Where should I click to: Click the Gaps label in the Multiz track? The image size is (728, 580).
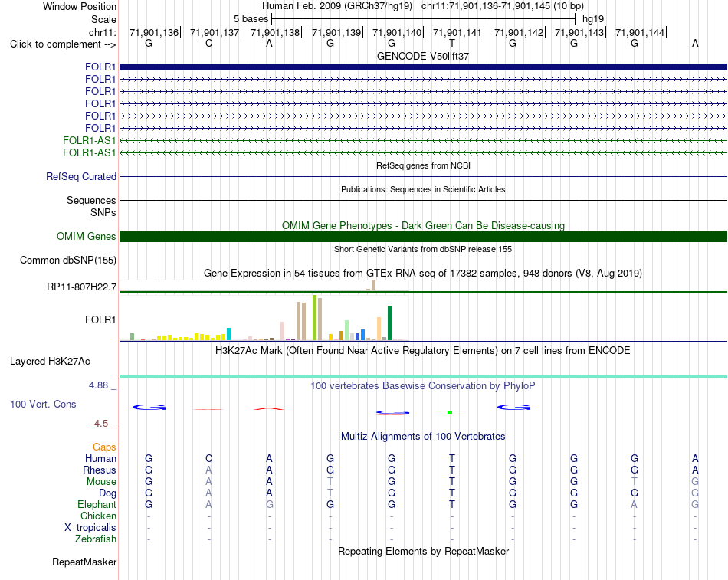click(x=104, y=447)
